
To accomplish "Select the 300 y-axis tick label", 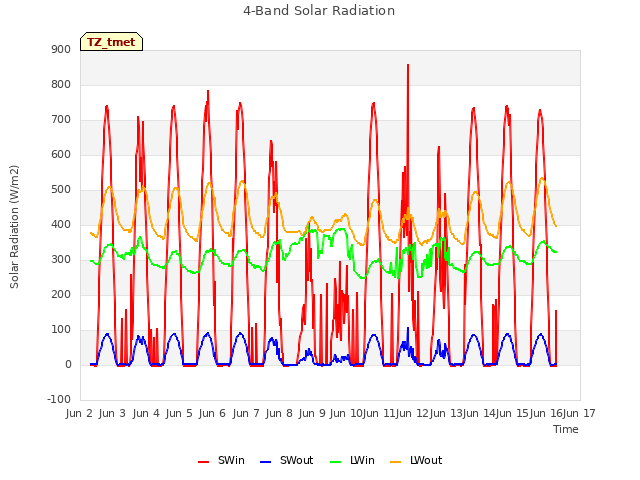I will (x=61, y=260).
